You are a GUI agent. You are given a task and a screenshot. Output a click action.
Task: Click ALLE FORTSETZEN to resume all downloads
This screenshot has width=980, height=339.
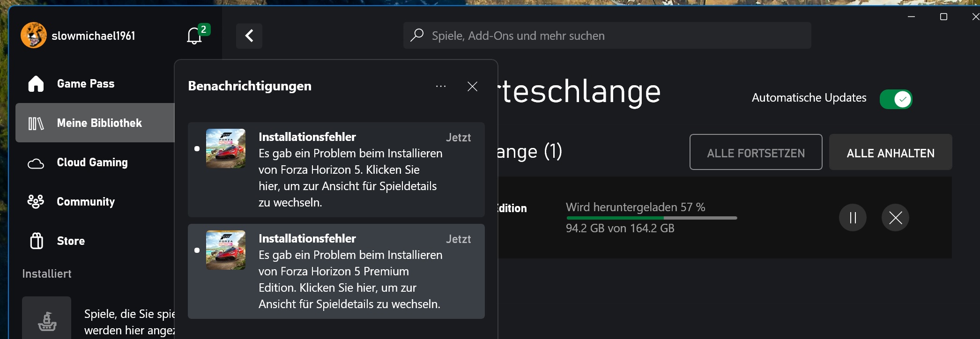click(x=756, y=152)
